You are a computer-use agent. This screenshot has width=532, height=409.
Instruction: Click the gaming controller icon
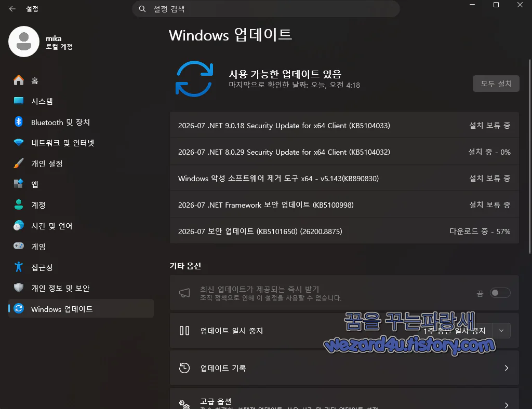point(19,247)
